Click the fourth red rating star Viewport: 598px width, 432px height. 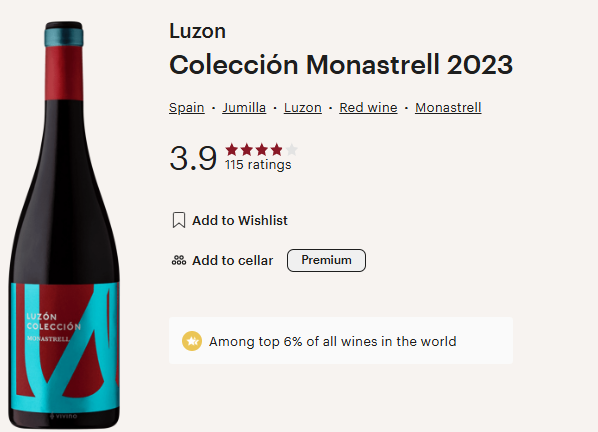[x=276, y=149]
